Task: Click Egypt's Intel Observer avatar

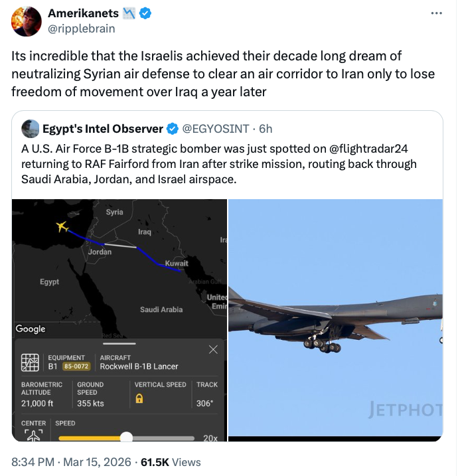Action: click(x=30, y=128)
